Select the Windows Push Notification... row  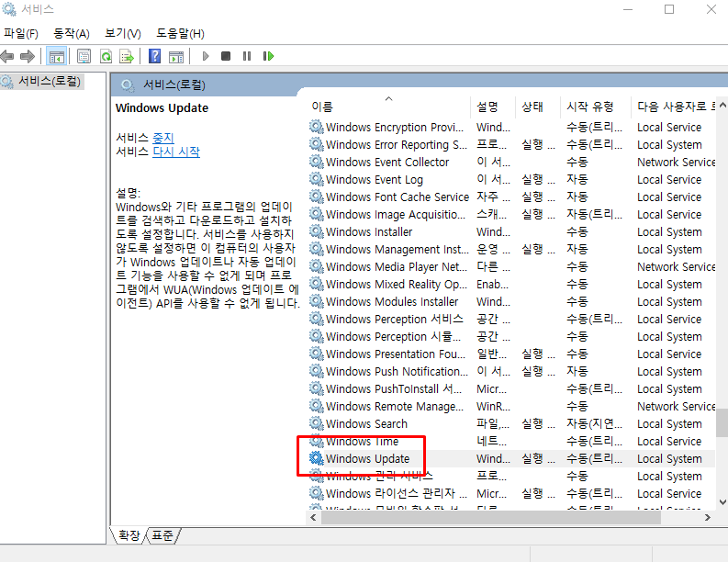(511, 371)
